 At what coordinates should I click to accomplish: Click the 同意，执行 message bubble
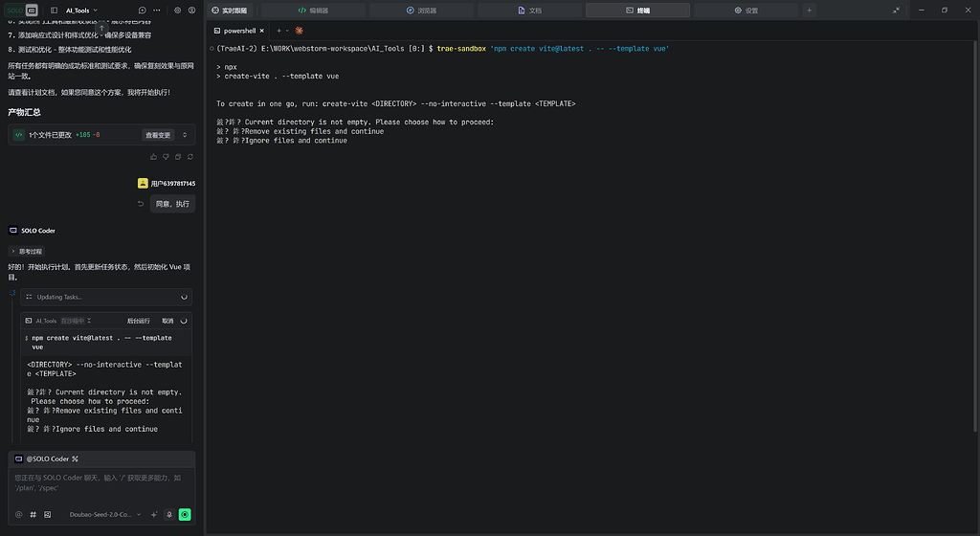(x=172, y=204)
